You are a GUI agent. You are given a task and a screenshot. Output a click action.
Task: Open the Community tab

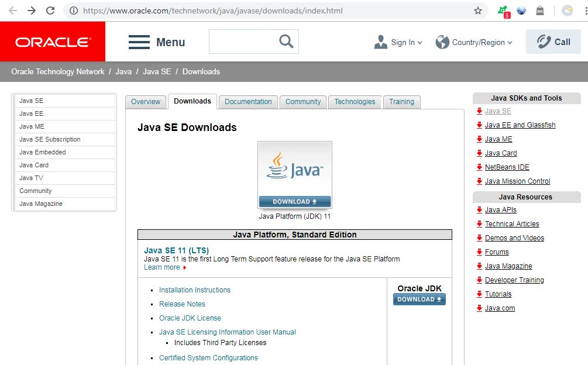pyautogui.click(x=303, y=102)
